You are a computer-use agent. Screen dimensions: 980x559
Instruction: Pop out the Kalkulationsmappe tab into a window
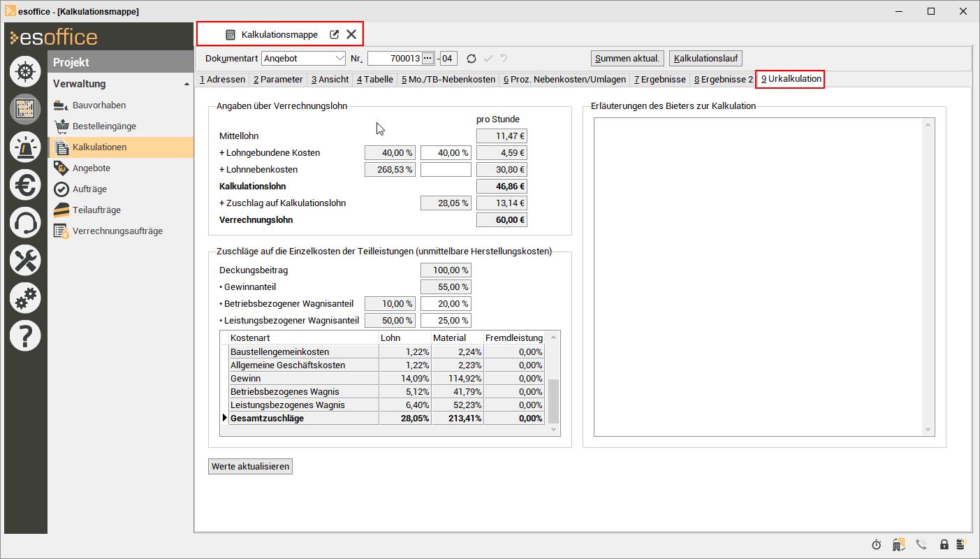tap(334, 34)
